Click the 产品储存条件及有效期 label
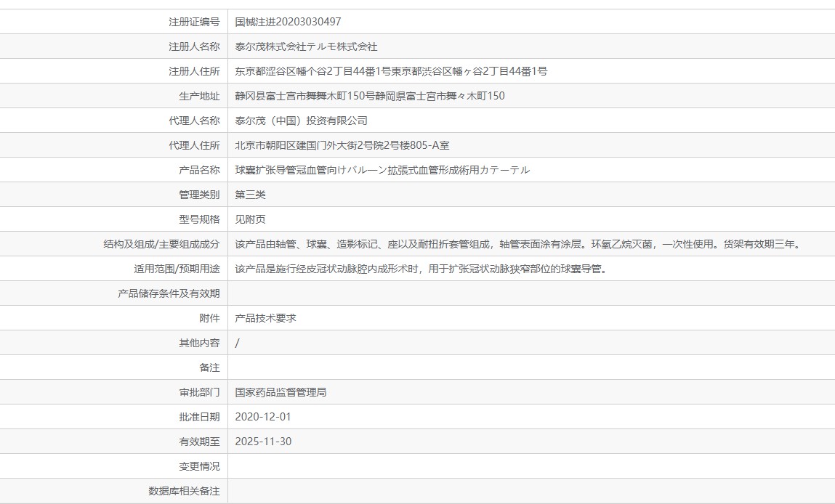This screenshot has width=835, height=504. point(169,294)
